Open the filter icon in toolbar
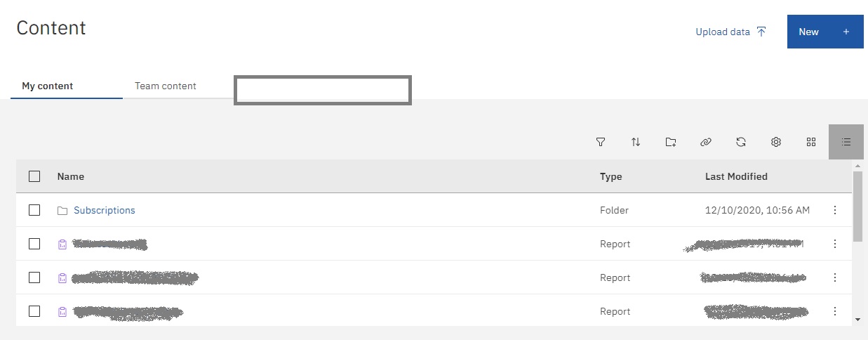This screenshot has width=868, height=340. coord(601,142)
